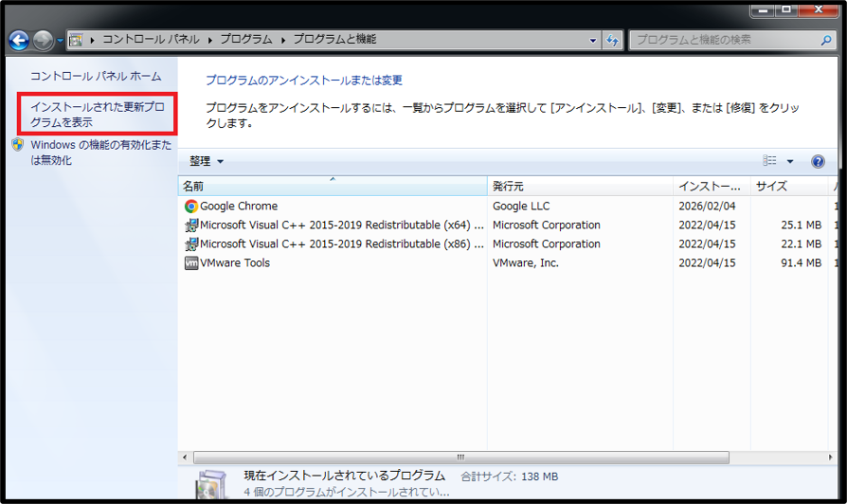Viewport: 847px width, 504px height.
Task: Click the 91.4 MB size cell
Action: coord(802,262)
